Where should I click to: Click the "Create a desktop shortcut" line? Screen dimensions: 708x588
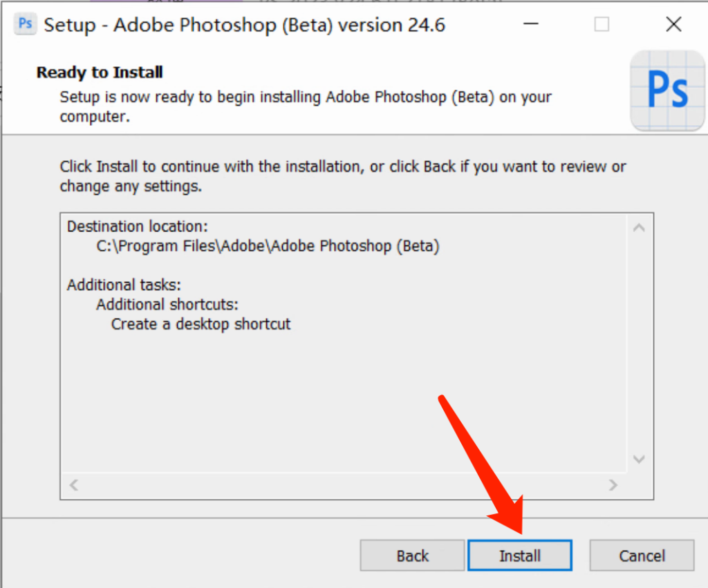pos(201,323)
